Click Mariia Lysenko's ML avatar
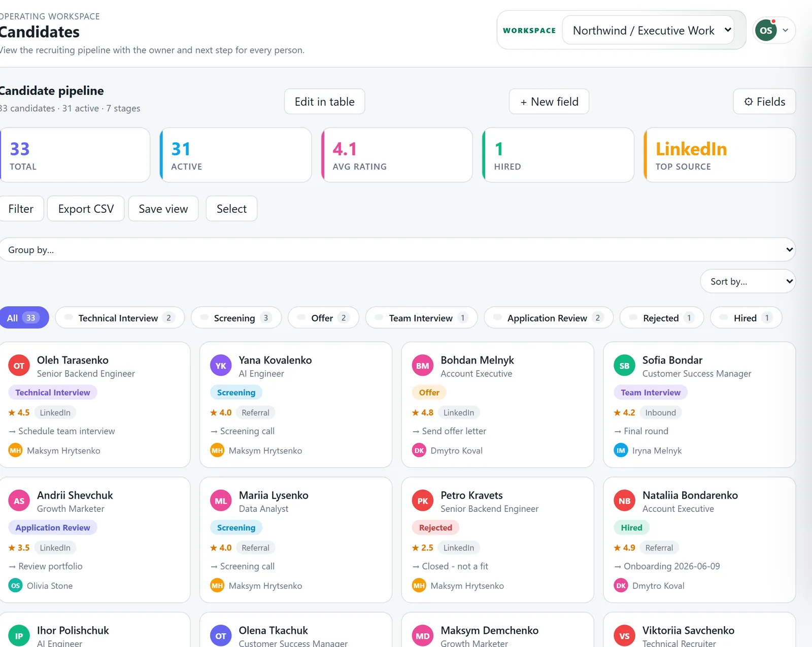812x647 pixels. (x=221, y=501)
